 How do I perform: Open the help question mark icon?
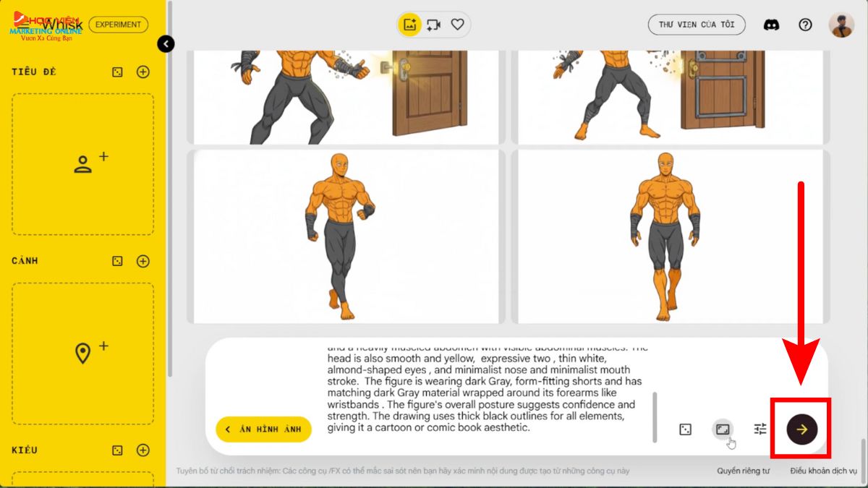coord(805,25)
